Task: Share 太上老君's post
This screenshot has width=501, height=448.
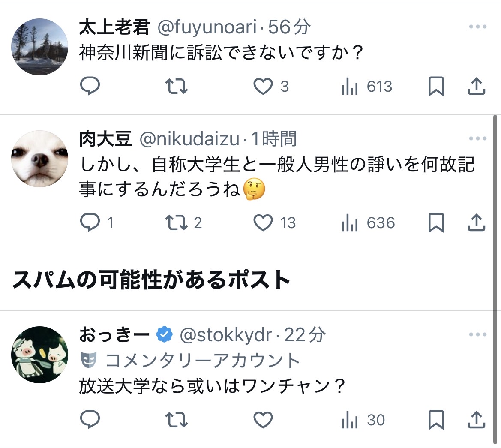Action: pyautogui.click(x=476, y=87)
